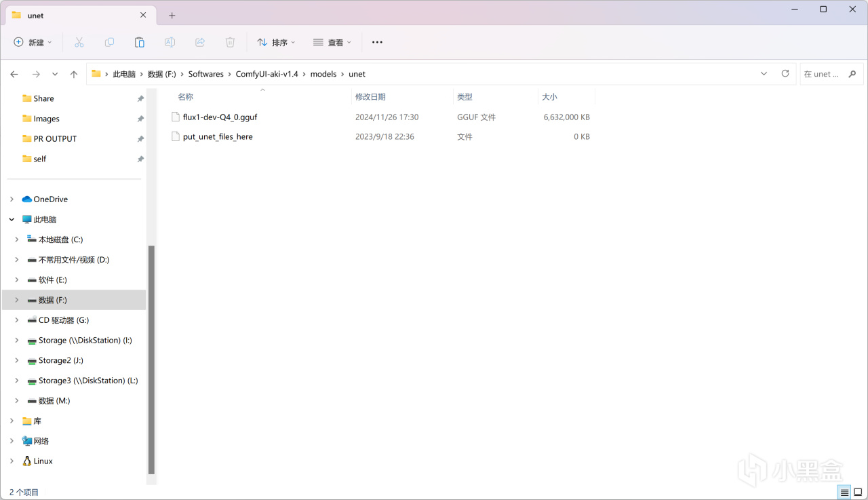
Task: Sort by the 修改日期 column header
Action: (x=402, y=97)
